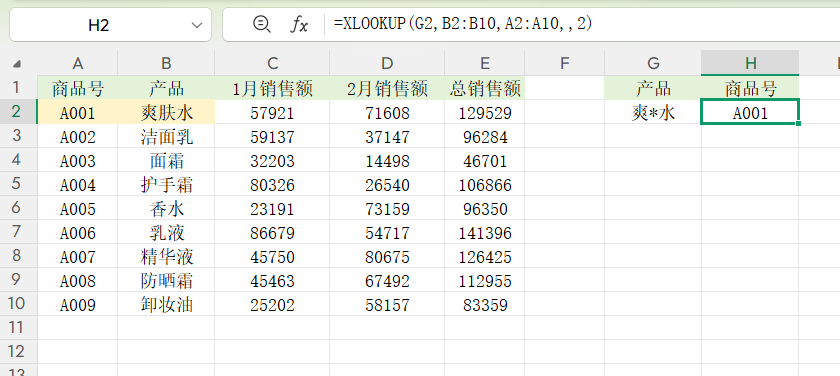Select row 5 header

pos(19,184)
